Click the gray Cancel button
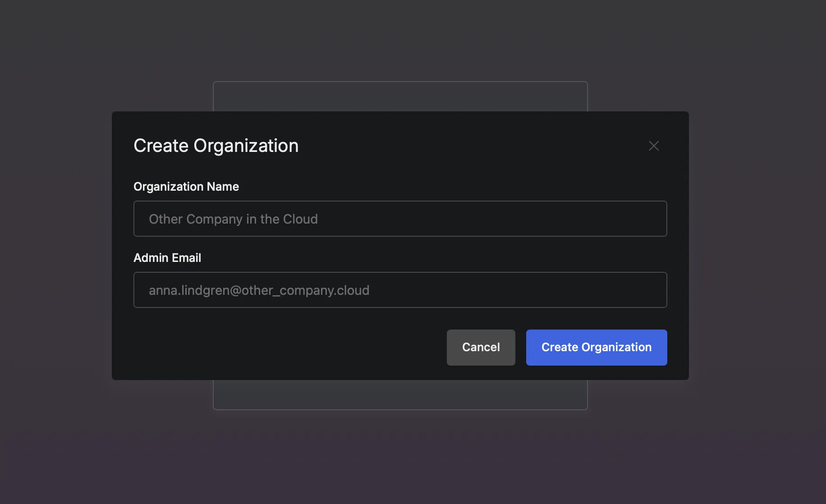Viewport: 826px width, 504px height. pyautogui.click(x=481, y=347)
